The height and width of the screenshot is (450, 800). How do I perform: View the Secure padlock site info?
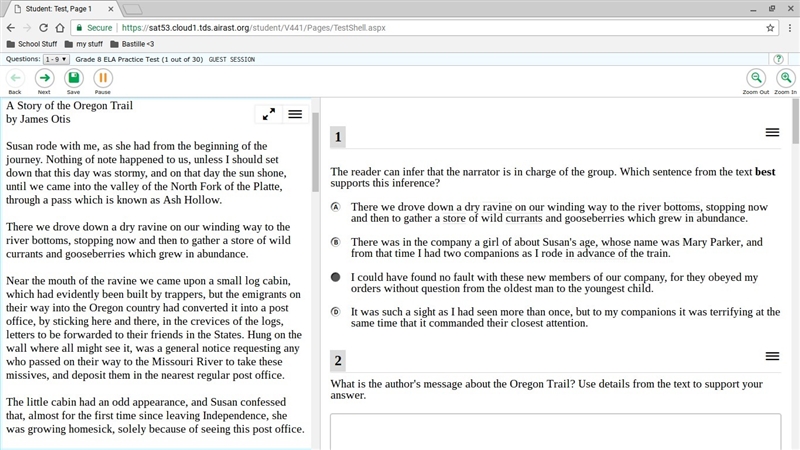tap(94, 28)
